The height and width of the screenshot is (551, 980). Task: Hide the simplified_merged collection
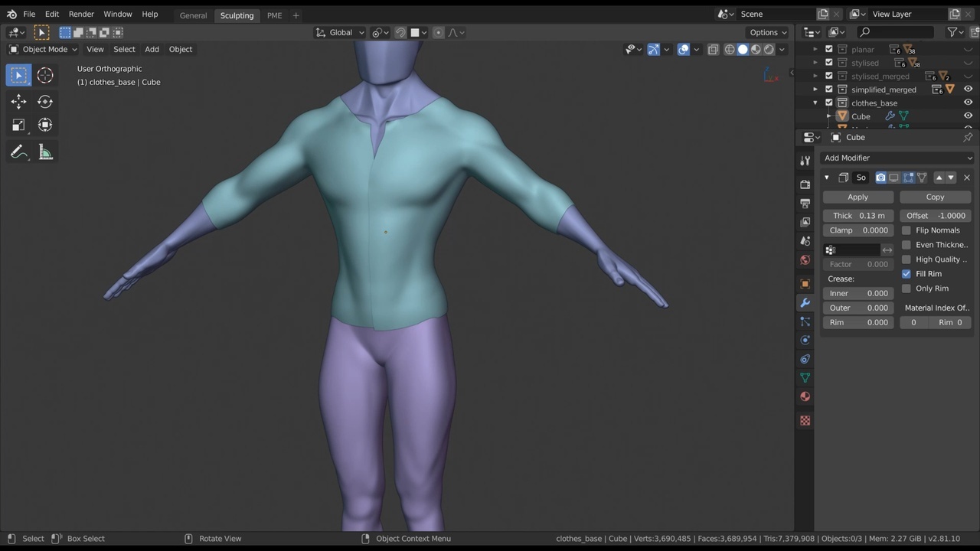tap(968, 90)
